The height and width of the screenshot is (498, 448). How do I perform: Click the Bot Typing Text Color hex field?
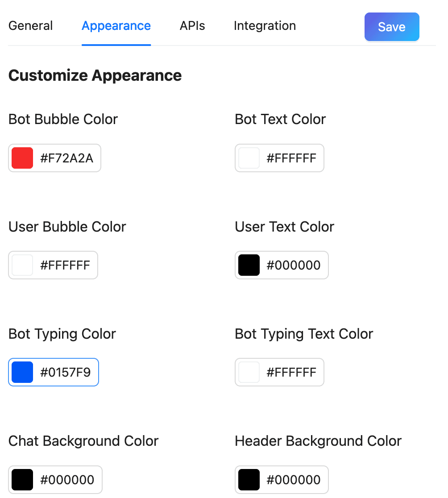291,372
